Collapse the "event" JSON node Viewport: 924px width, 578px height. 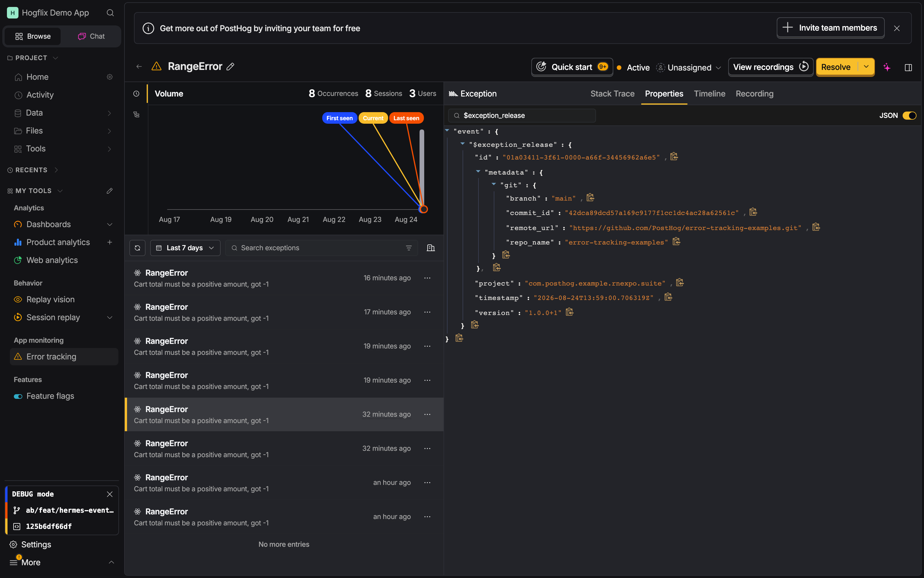[447, 131]
